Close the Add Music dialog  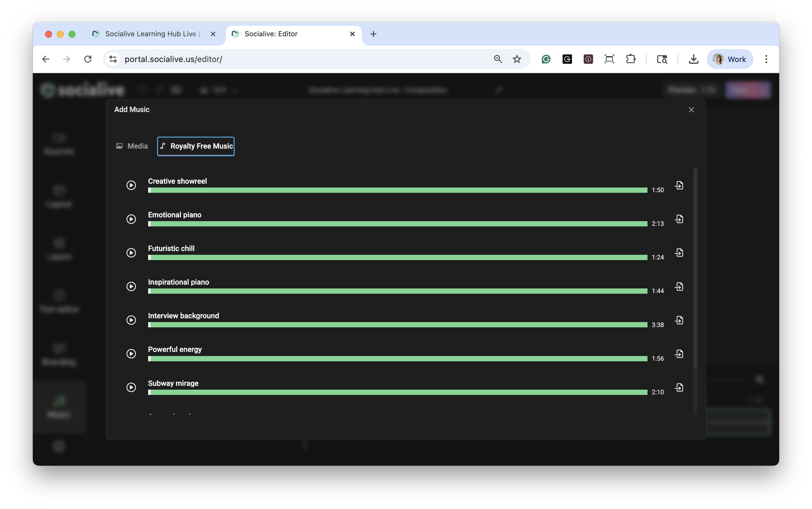[691, 110]
